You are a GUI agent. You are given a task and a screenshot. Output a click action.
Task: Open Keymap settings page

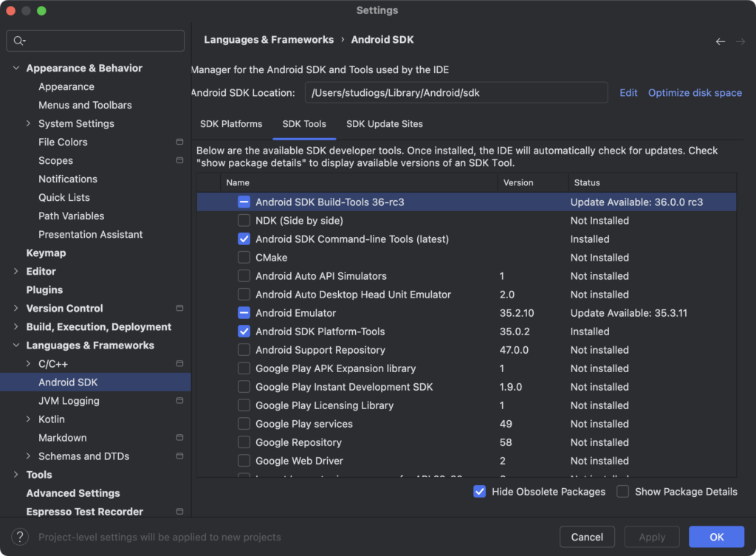pos(46,253)
